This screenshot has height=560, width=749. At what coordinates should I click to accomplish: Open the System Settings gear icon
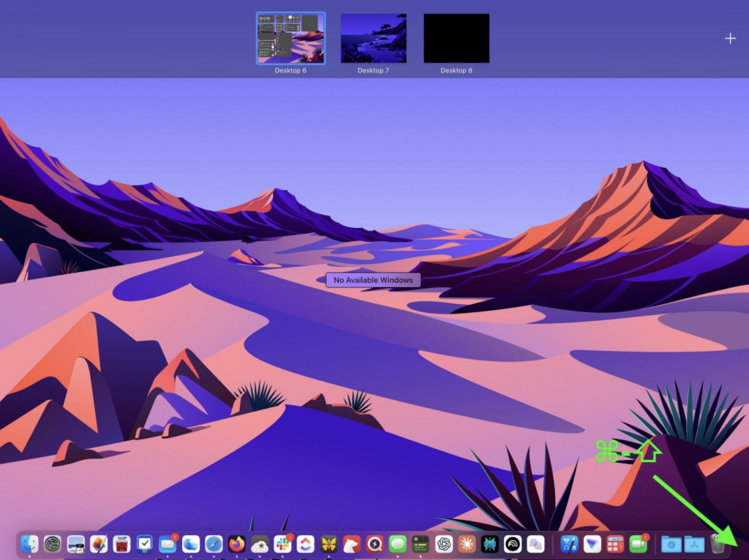click(52, 544)
